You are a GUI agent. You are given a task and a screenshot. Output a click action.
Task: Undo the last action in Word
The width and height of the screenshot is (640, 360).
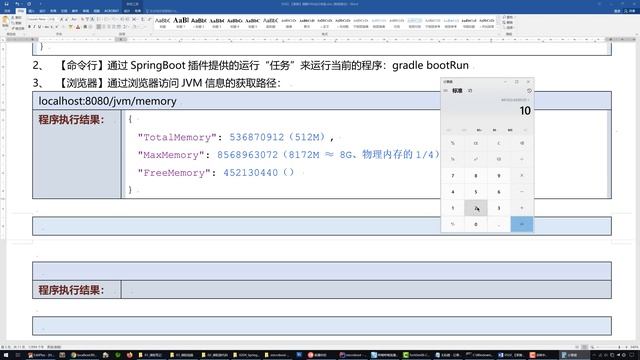pyautogui.click(x=17, y=4)
